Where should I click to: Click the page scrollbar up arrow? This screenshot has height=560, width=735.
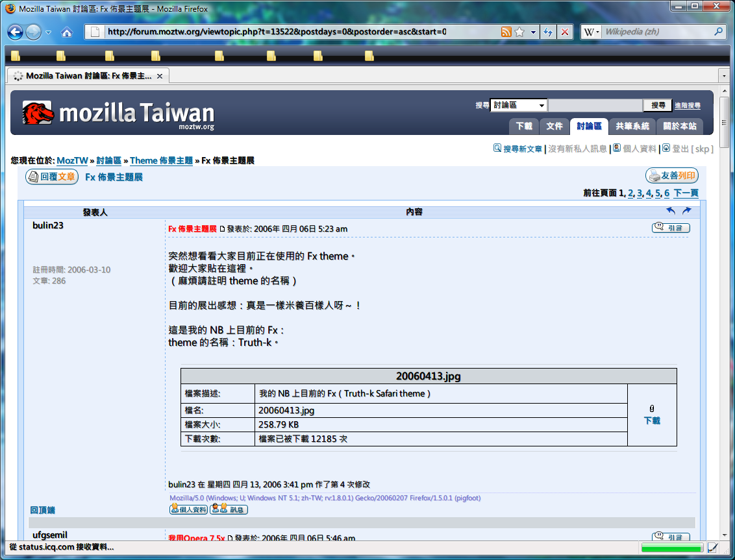725,91
